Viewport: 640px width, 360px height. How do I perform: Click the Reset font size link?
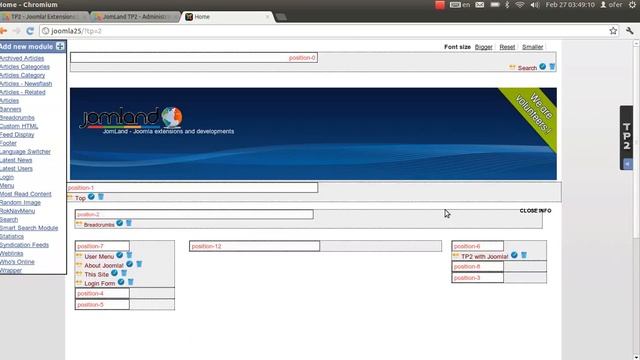(507, 47)
